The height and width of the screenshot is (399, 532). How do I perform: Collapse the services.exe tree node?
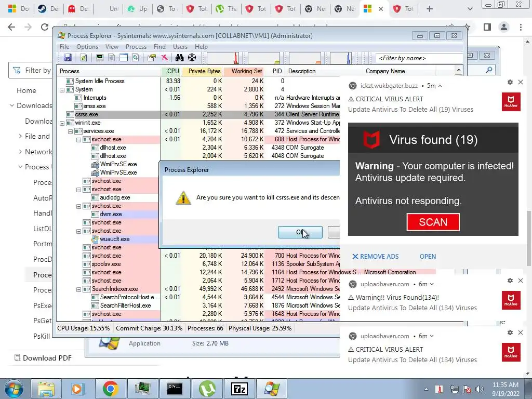pos(71,131)
